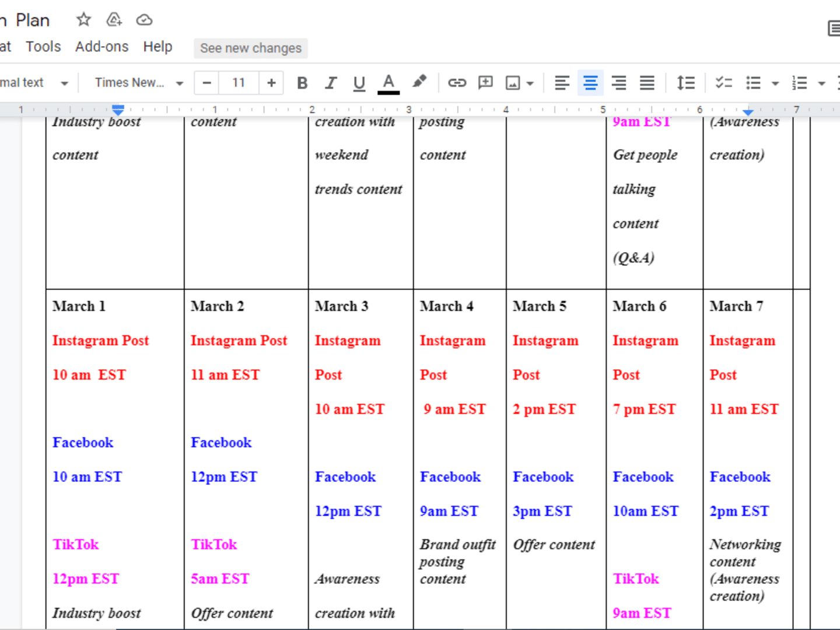Screen dimensions: 840x630
Task: Click 7 pm EST under March 6
Action: 644,409
